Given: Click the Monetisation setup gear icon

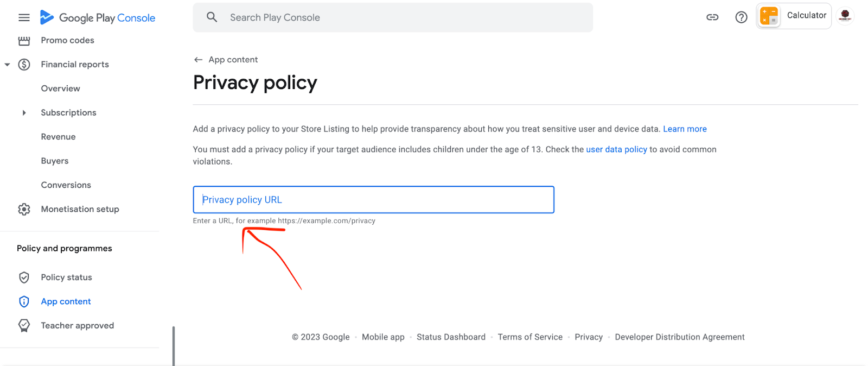Looking at the screenshot, I should [24, 209].
